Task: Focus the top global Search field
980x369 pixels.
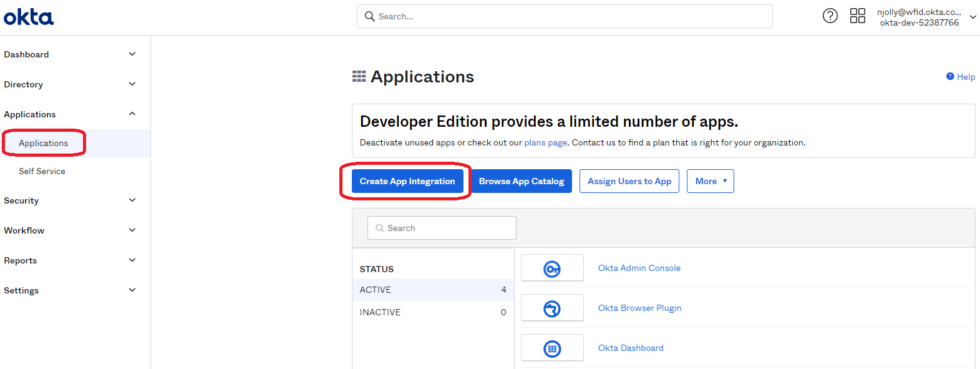Action: [565, 16]
